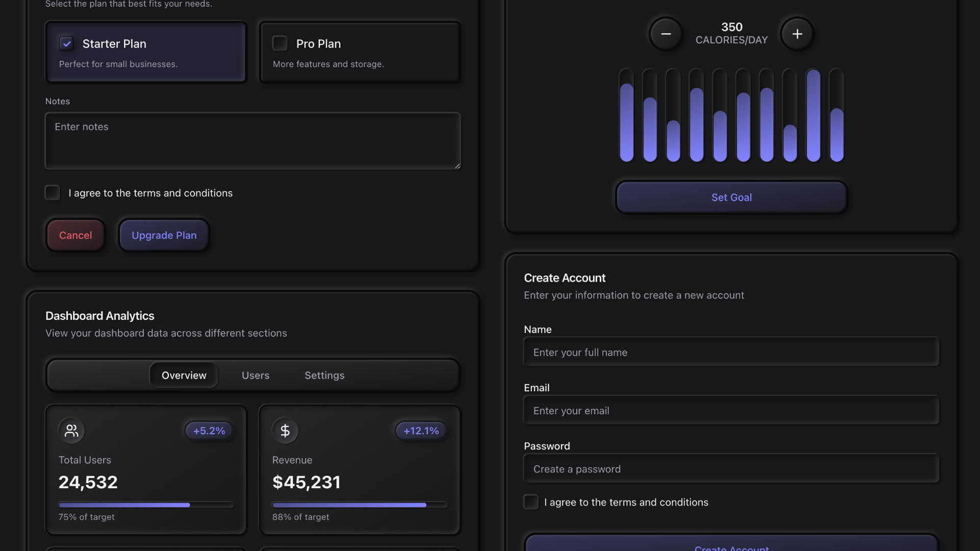Screen dimensions: 980x551
Task: Click the +12.1% revenue badge
Action: tap(421, 431)
